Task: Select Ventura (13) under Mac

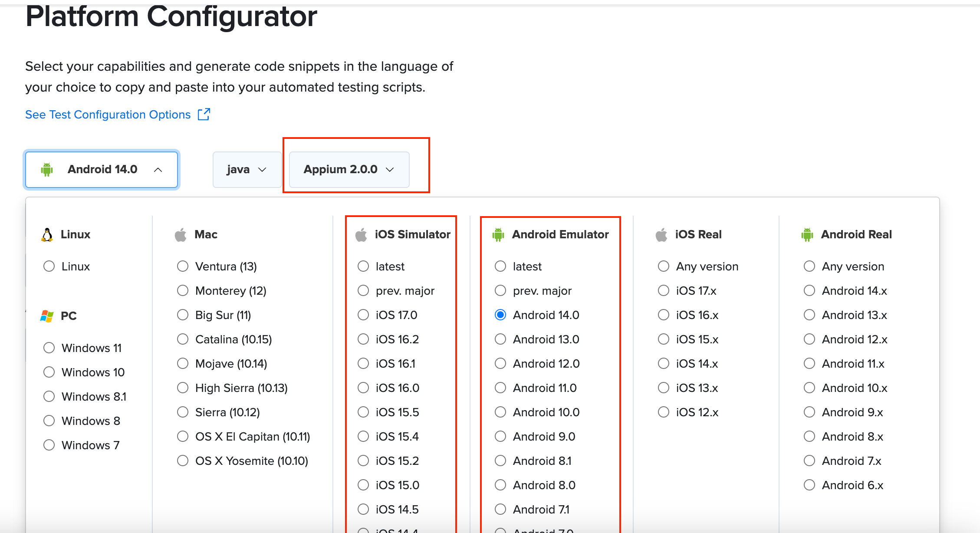Action: tap(183, 266)
